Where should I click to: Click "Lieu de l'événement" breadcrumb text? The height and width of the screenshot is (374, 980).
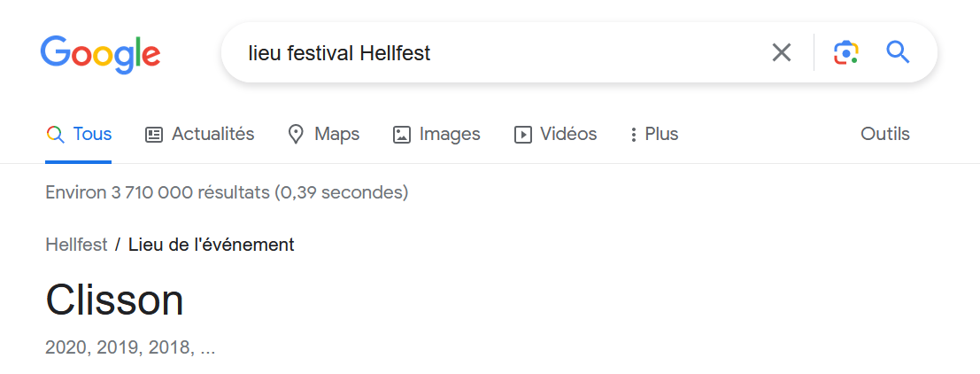pyautogui.click(x=212, y=245)
